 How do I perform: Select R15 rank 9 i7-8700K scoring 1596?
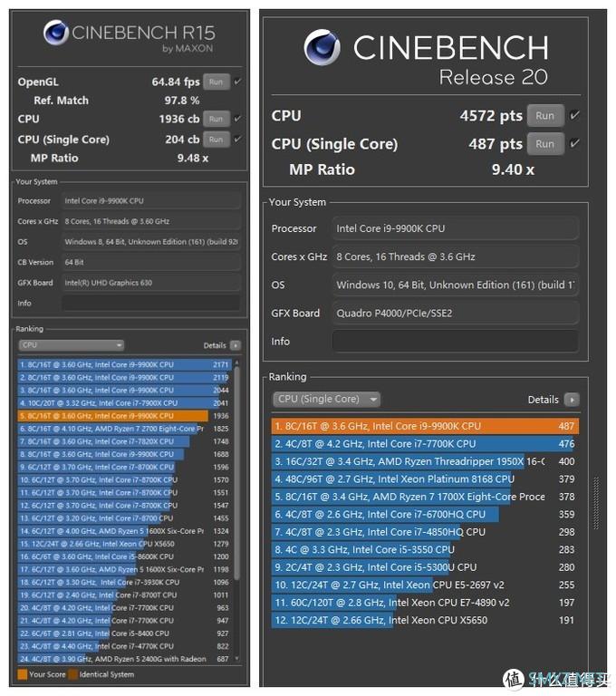pyautogui.click(x=125, y=468)
